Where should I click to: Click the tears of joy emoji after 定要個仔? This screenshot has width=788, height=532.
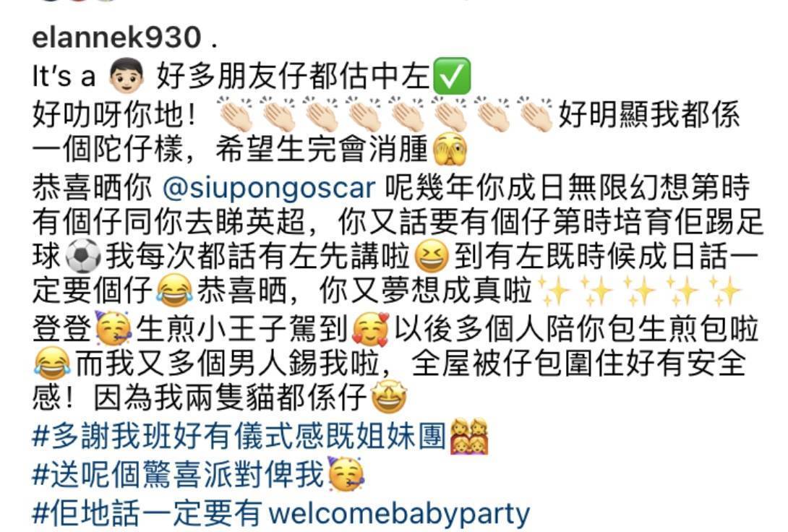(x=174, y=291)
